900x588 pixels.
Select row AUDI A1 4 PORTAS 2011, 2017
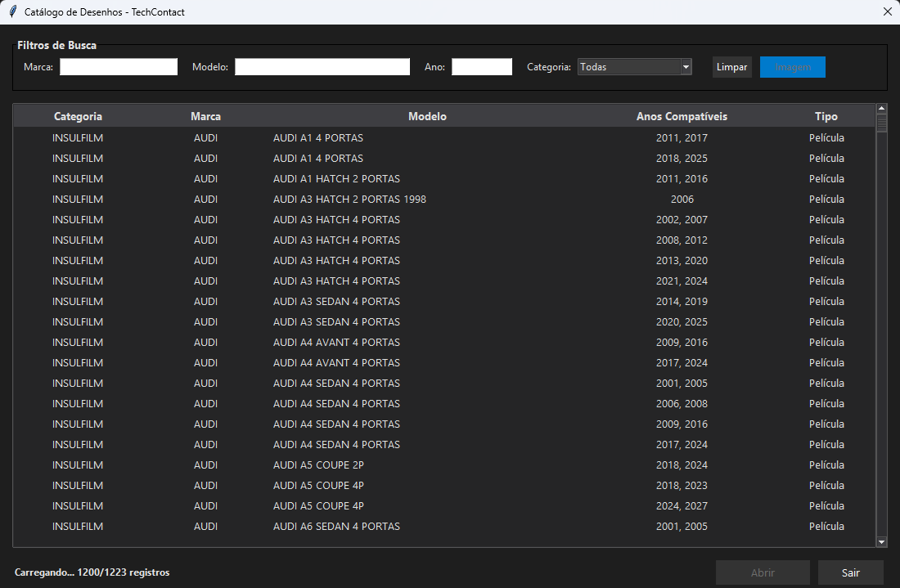point(444,137)
